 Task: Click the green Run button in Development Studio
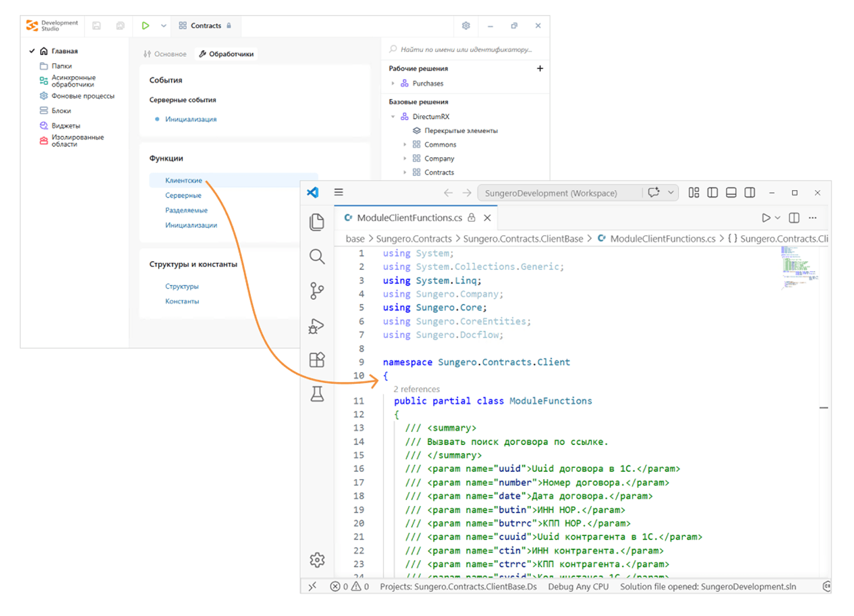[x=145, y=26]
